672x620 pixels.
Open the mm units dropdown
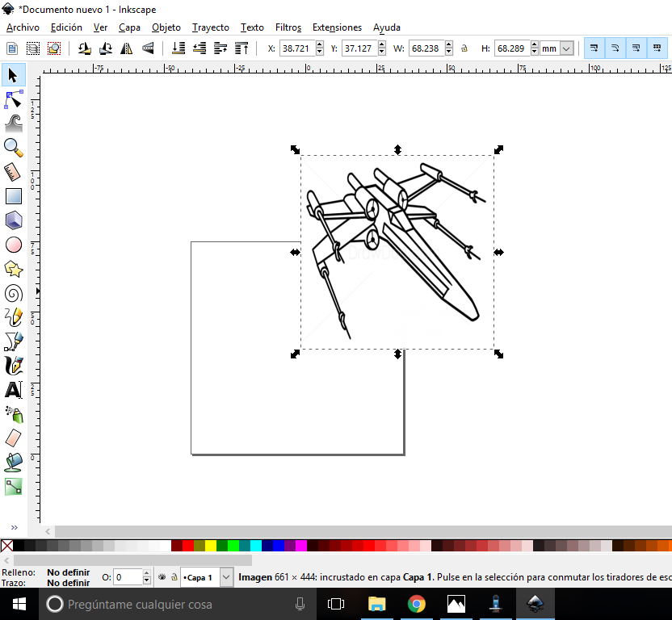[566, 48]
